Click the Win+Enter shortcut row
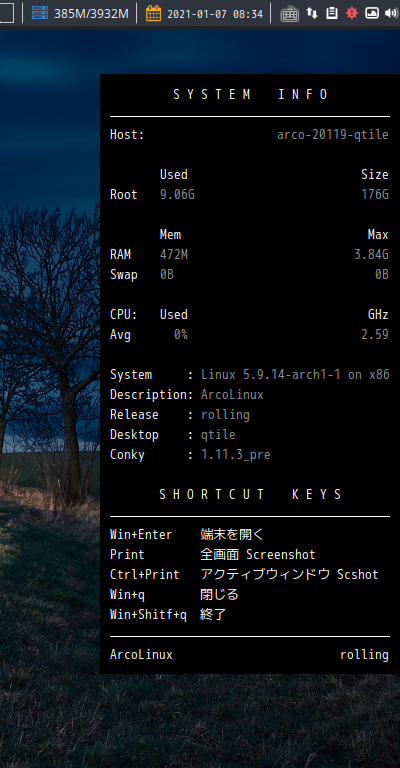This screenshot has height=768, width=400. tap(187, 535)
